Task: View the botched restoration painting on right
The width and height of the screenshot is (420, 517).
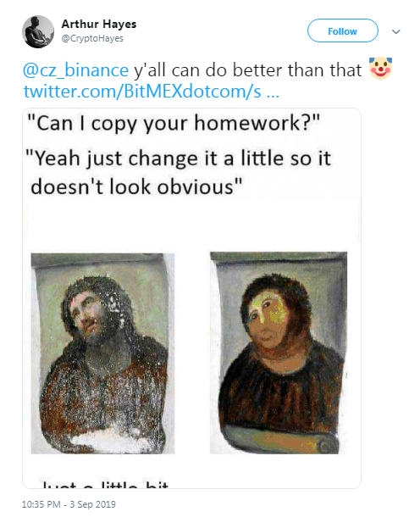Action: click(279, 353)
